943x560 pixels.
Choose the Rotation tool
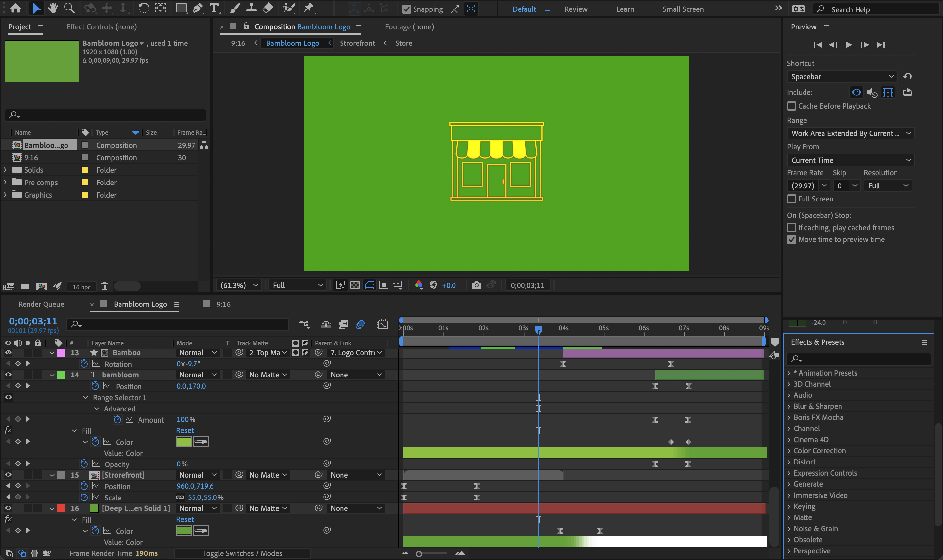coord(143,8)
